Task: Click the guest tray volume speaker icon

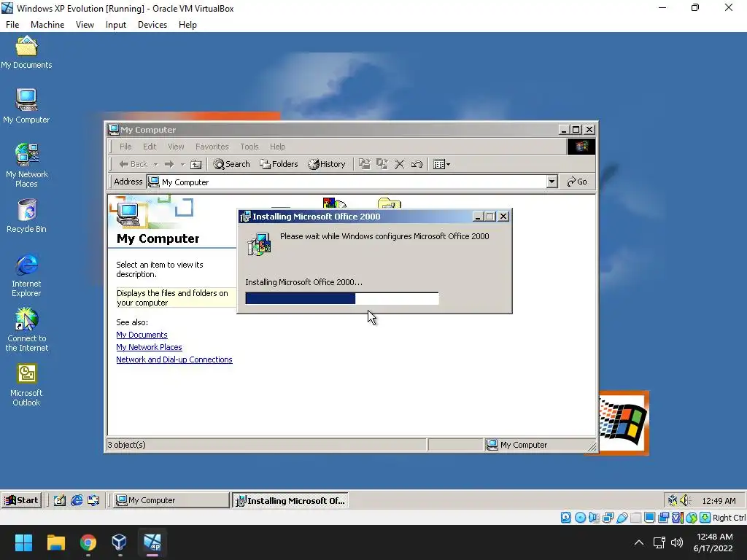Action: pyautogui.click(x=685, y=500)
